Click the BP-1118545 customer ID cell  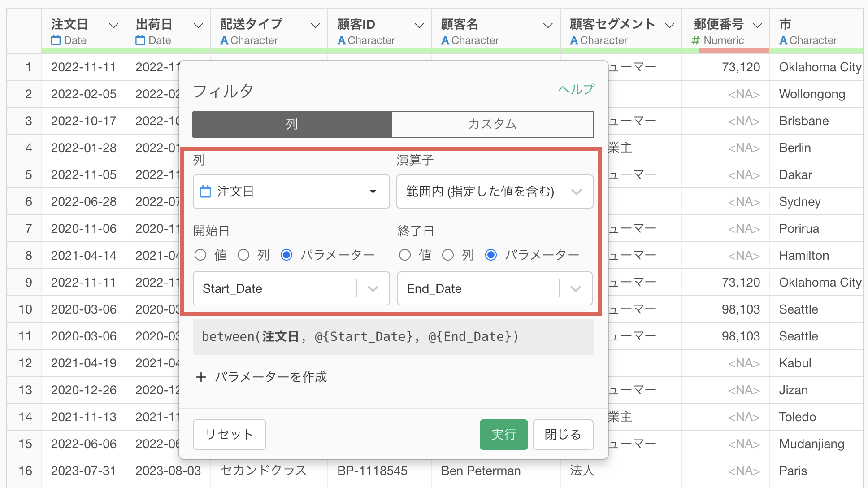coord(379,471)
